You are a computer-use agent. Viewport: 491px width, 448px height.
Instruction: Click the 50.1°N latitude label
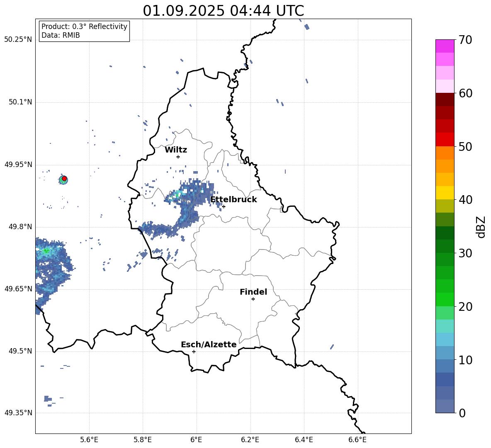(x=20, y=102)
